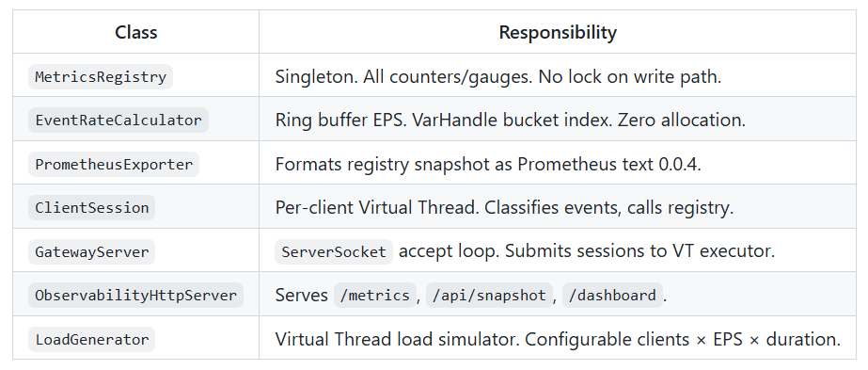Screen dimensions: 868x370
Task: Click the Per-client Virtual Thread description
Action: 504,208
